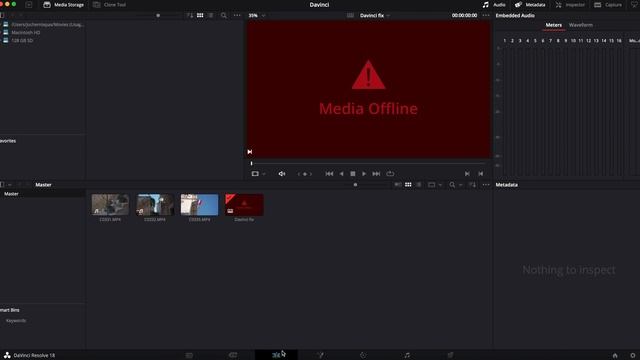Image resolution: width=640 pixels, height=360 pixels.
Task: Adjust media storage thumbnail size slider
Action: coord(158,16)
